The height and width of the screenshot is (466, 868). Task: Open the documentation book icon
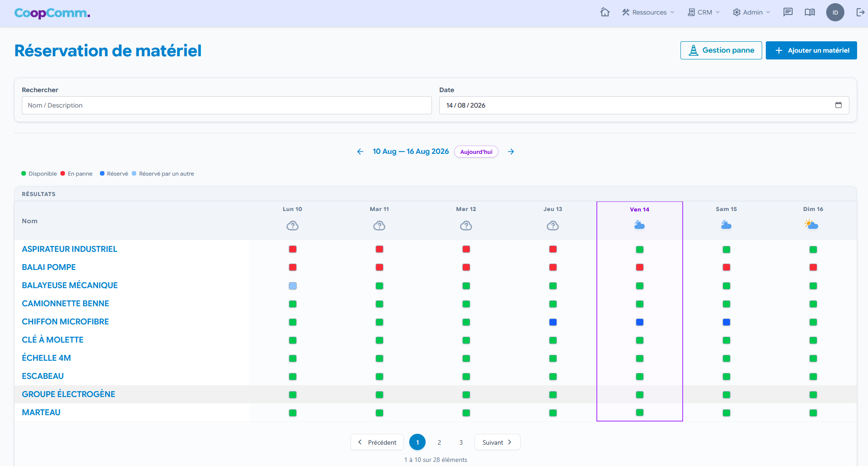pos(810,12)
